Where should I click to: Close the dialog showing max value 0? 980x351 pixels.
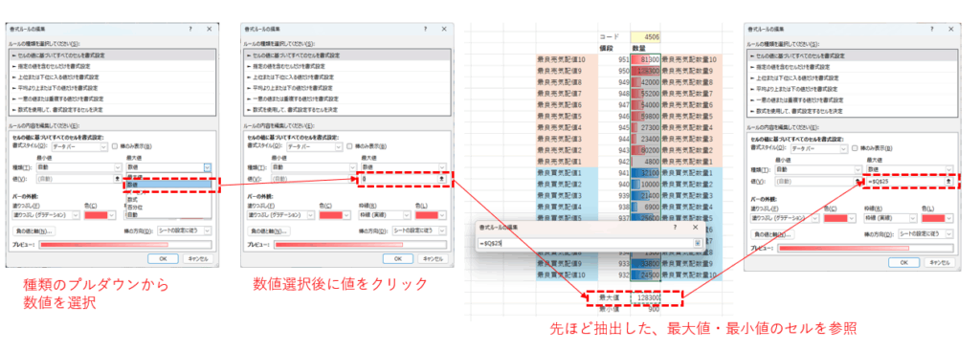pyautogui.click(x=444, y=29)
